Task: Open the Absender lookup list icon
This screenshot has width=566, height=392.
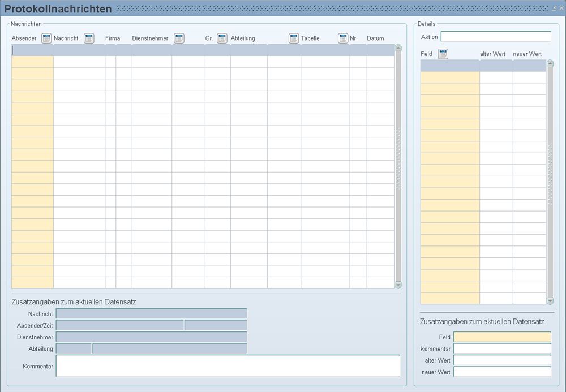Action: (46, 38)
